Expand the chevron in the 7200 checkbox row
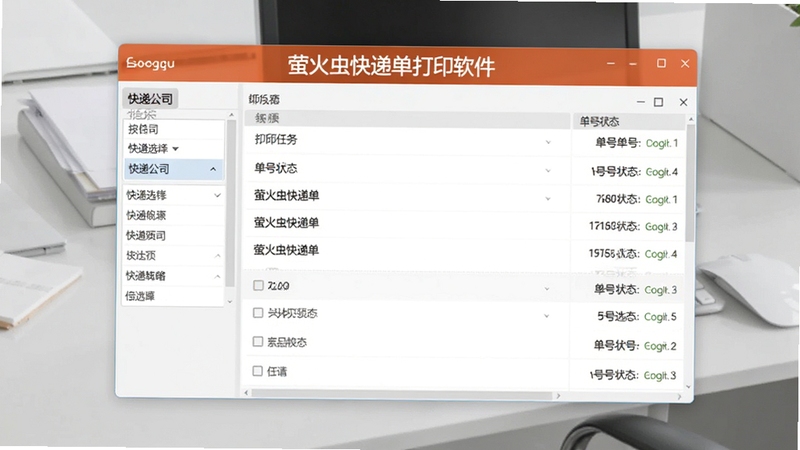The width and height of the screenshot is (800, 450). 546,289
